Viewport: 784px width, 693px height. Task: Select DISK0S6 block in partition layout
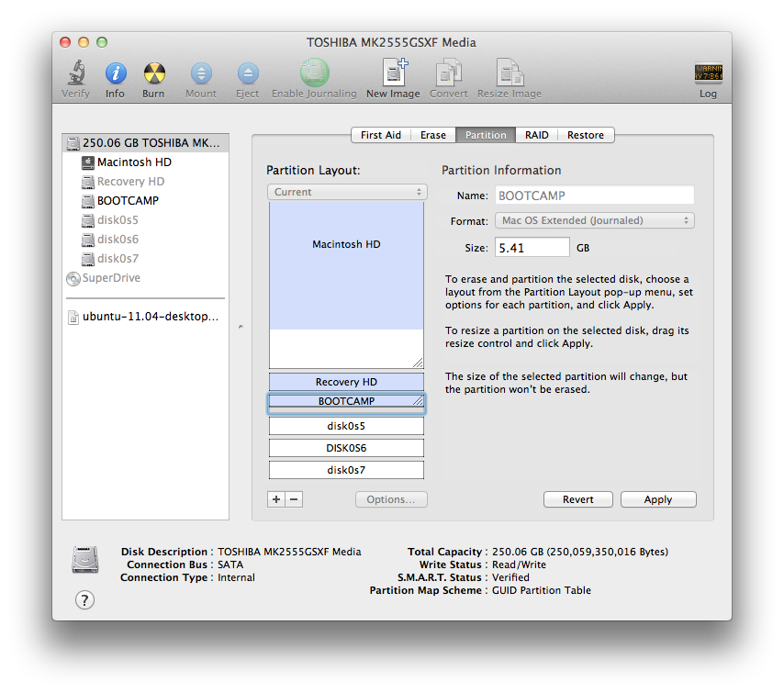[x=346, y=448]
